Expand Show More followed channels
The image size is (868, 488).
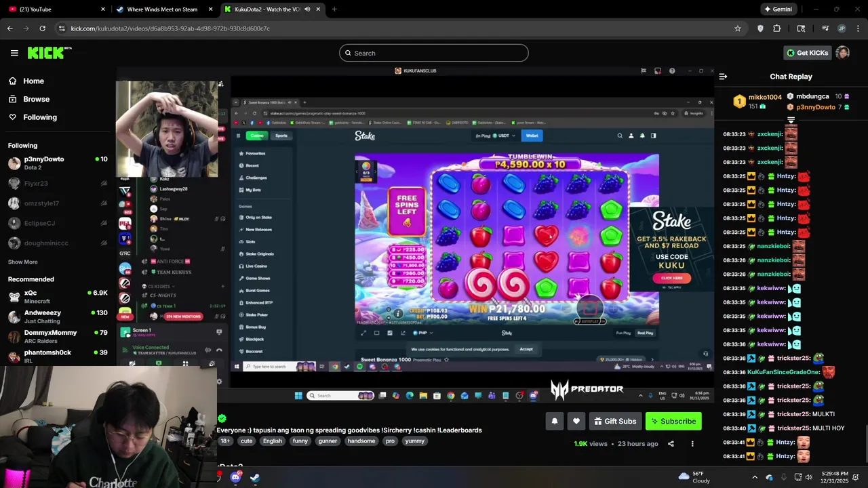coord(22,262)
